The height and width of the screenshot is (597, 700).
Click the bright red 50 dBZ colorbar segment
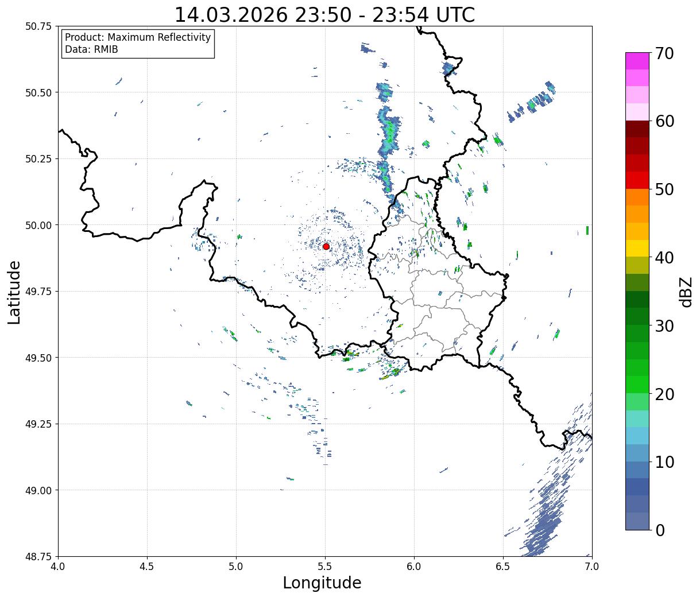pos(637,180)
